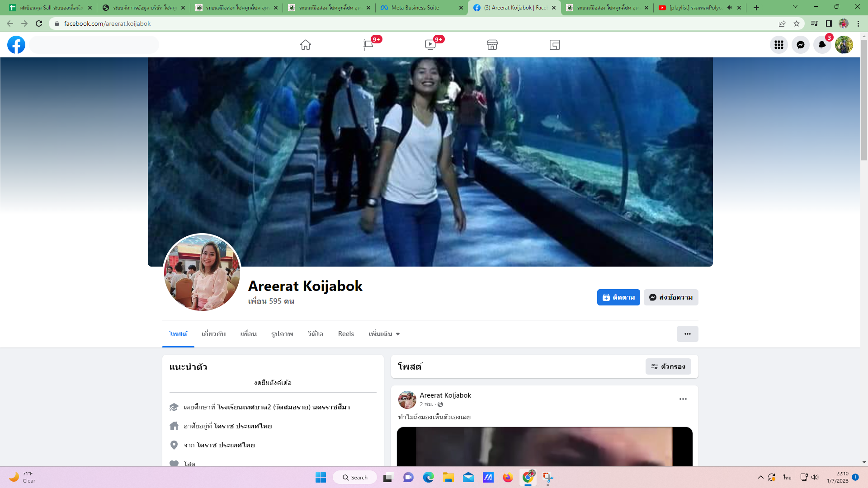This screenshot has height=488, width=868.
Task: Open the Pages flag icon
Action: coord(368,45)
